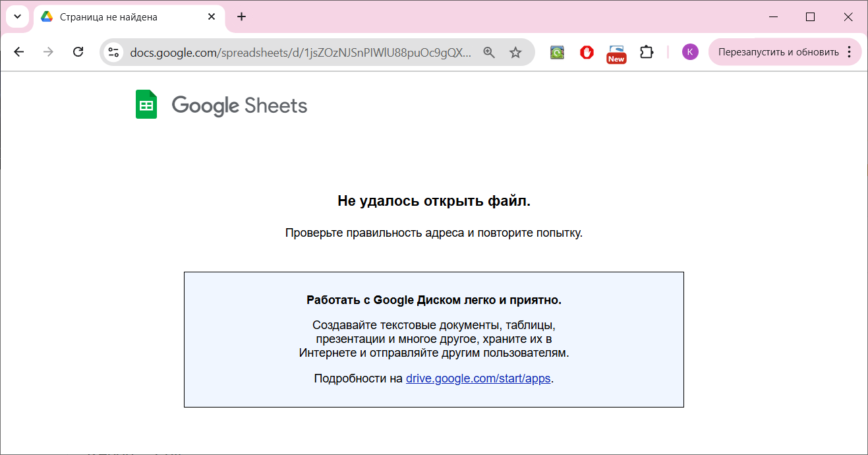Screen dimensions: 868x455
Task: Open the red stop-hand adblock extension
Action: click(x=587, y=52)
